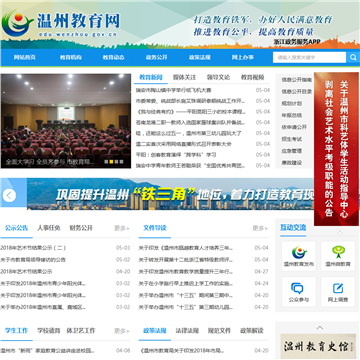Open the 网上调查 survey icon

point(338,292)
